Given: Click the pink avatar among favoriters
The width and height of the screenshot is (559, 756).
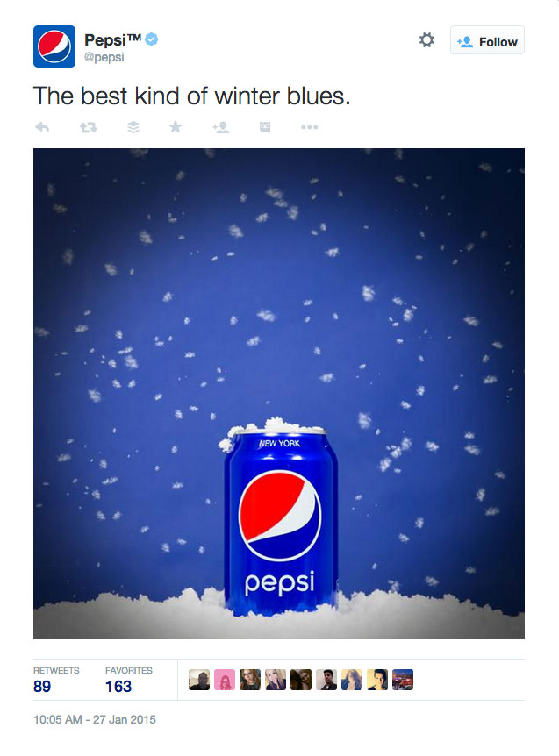Looking at the screenshot, I should point(225,680).
